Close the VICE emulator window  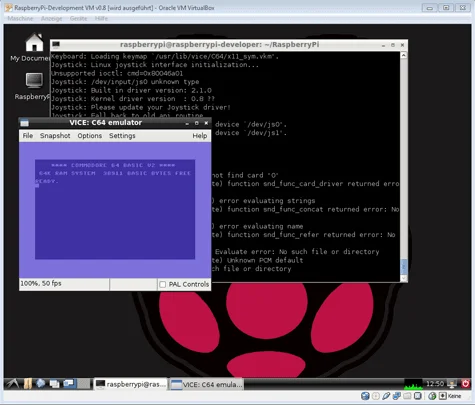coord(206,123)
